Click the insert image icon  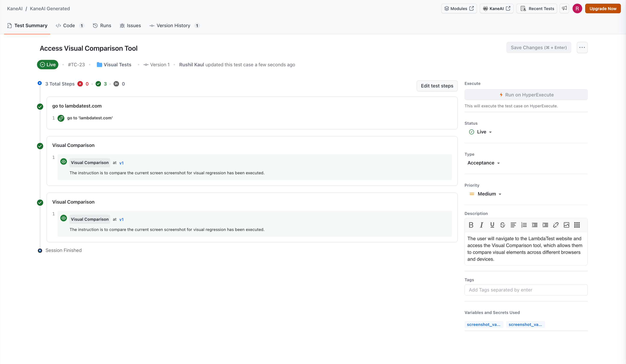pyautogui.click(x=566, y=225)
